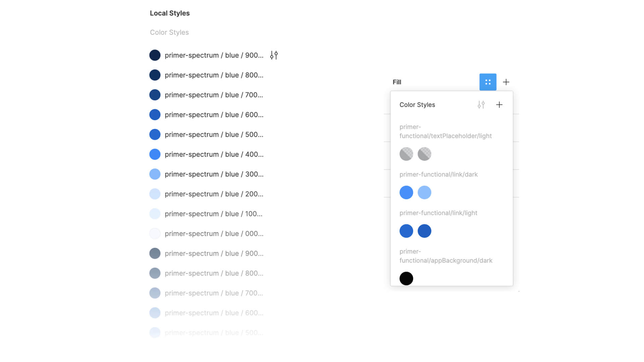Image resolution: width=644 pixels, height=362 pixels.
Task: Click primer-spectrum / blue / 500 style row
Action: (214, 134)
